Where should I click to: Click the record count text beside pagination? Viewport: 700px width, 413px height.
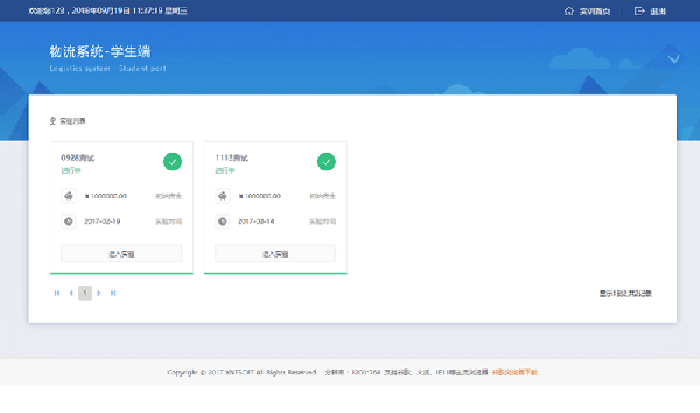tap(625, 293)
